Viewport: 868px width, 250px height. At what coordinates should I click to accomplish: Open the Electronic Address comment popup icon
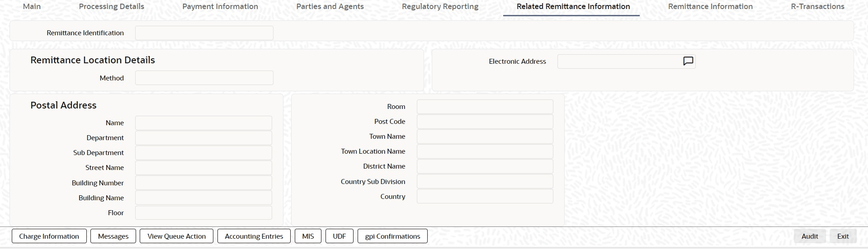pyautogui.click(x=688, y=61)
